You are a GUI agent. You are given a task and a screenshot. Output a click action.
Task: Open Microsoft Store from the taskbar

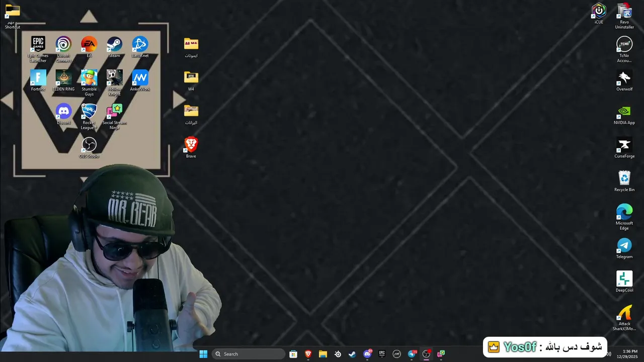(x=293, y=354)
